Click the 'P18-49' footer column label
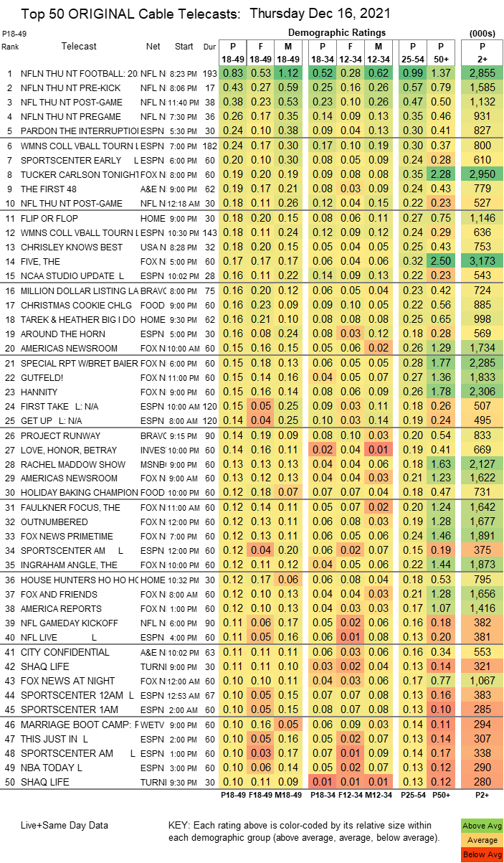The width and height of the screenshot is (504, 863). pos(234,796)
